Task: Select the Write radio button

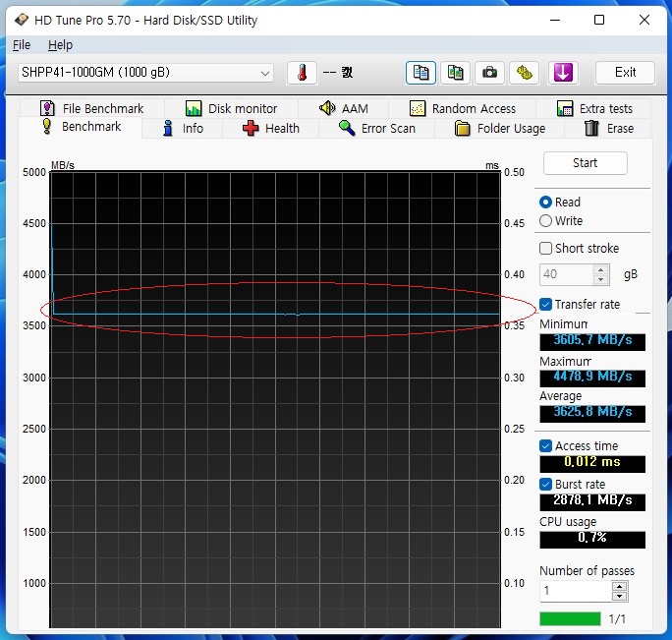Action: pos(545,221)
